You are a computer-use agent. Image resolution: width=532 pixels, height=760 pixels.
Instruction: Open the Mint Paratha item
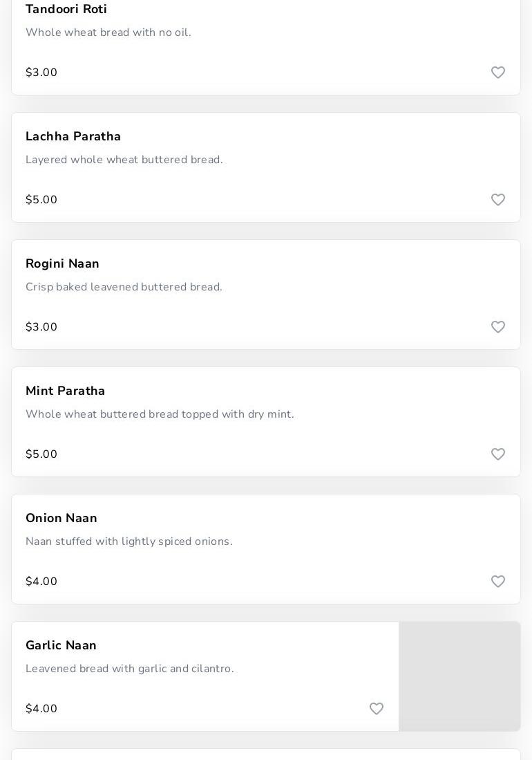pyautogui.click(x=66, y=391)
